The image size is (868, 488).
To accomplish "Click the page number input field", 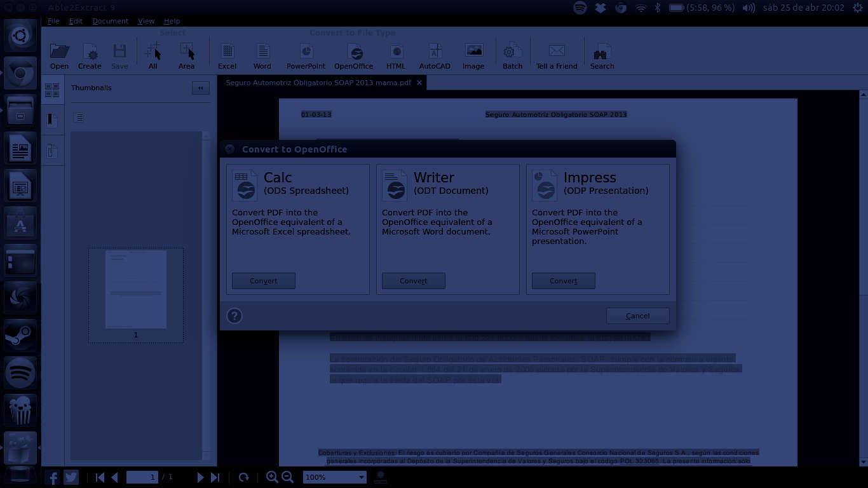I will point(142,477).
